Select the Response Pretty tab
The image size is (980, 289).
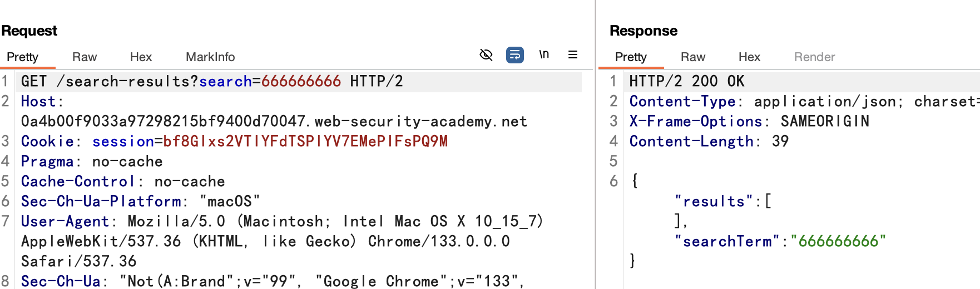click(631, 57)
